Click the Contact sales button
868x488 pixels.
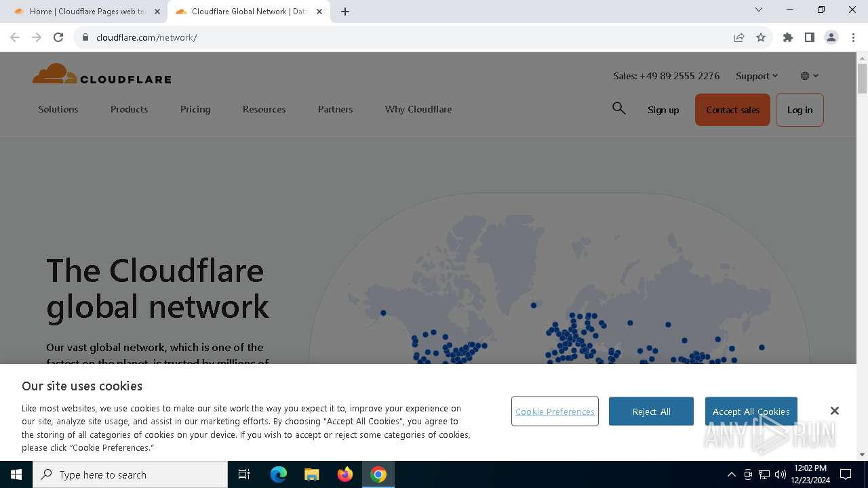point(732,110)
